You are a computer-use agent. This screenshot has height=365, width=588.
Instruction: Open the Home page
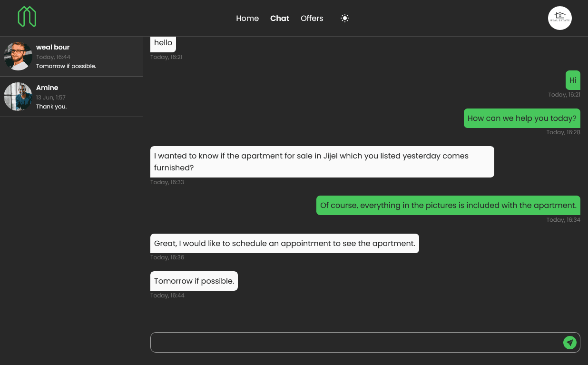247,18
